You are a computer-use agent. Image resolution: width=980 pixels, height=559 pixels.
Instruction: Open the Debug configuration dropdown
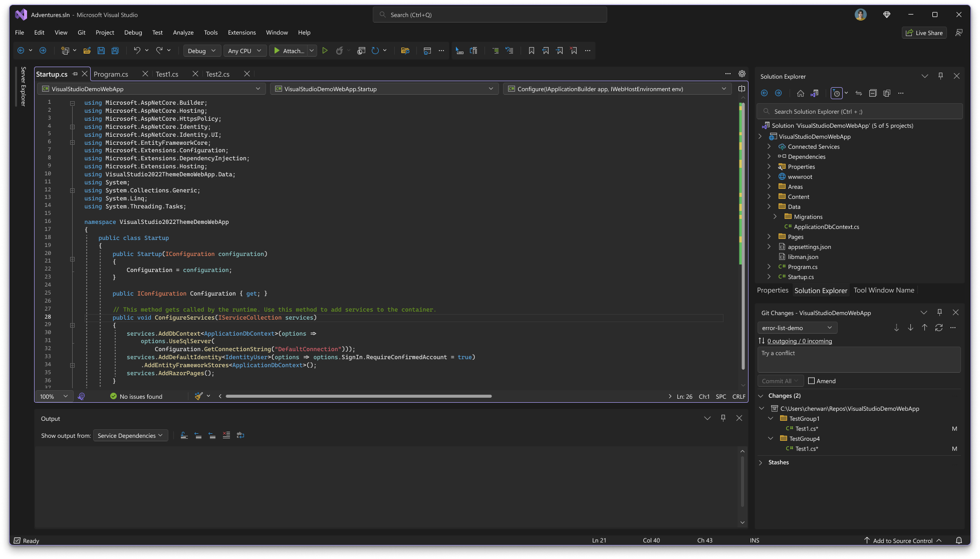[202, 51]
